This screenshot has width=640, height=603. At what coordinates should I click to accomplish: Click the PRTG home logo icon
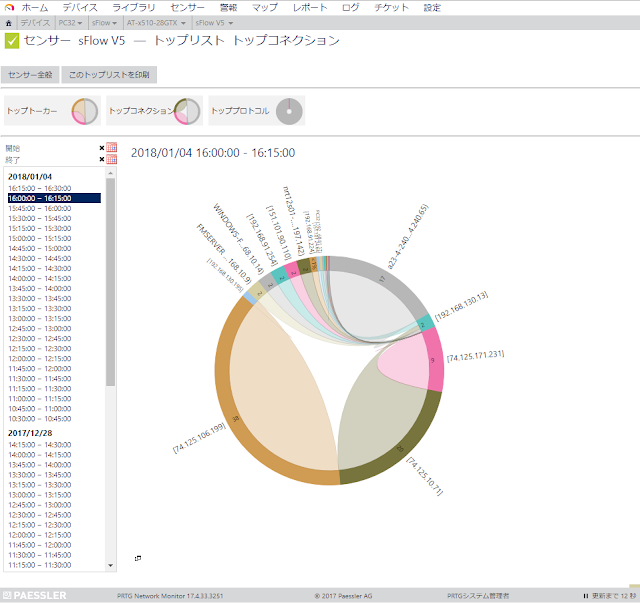(x=9, y=7)
